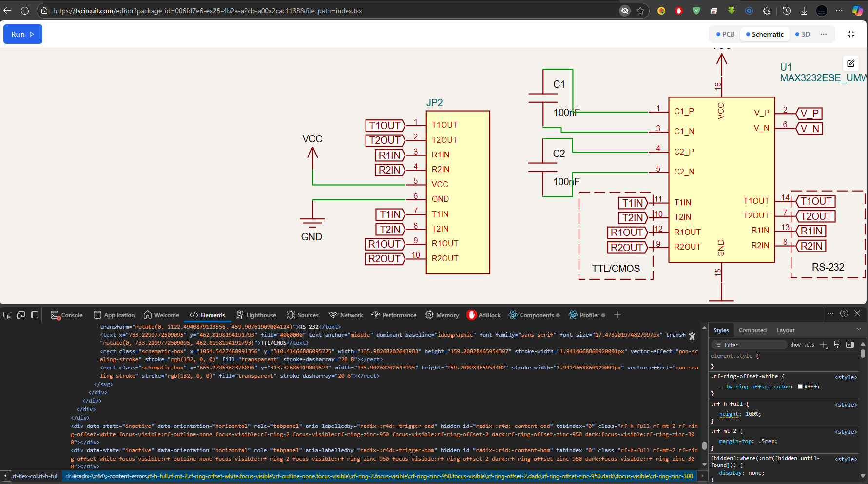
Task: Click the schematic edit icon near U1
Action: 850,63
